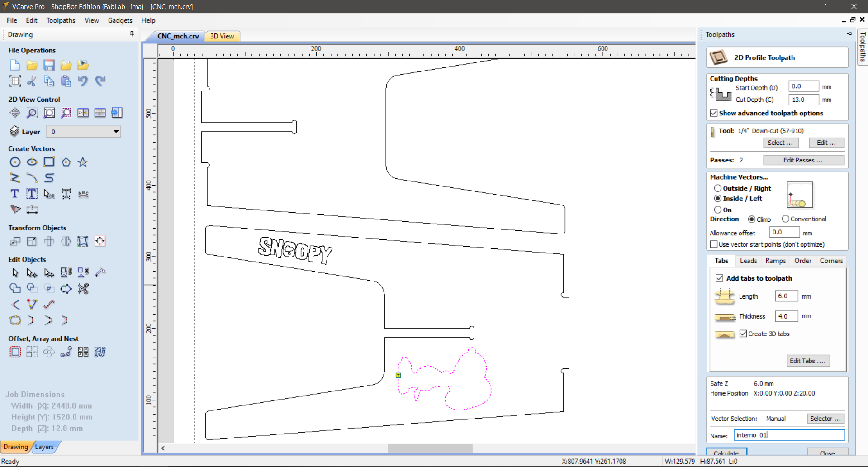Click the Edit Passes ... button

pyautogui.click(x=803, y=160)
